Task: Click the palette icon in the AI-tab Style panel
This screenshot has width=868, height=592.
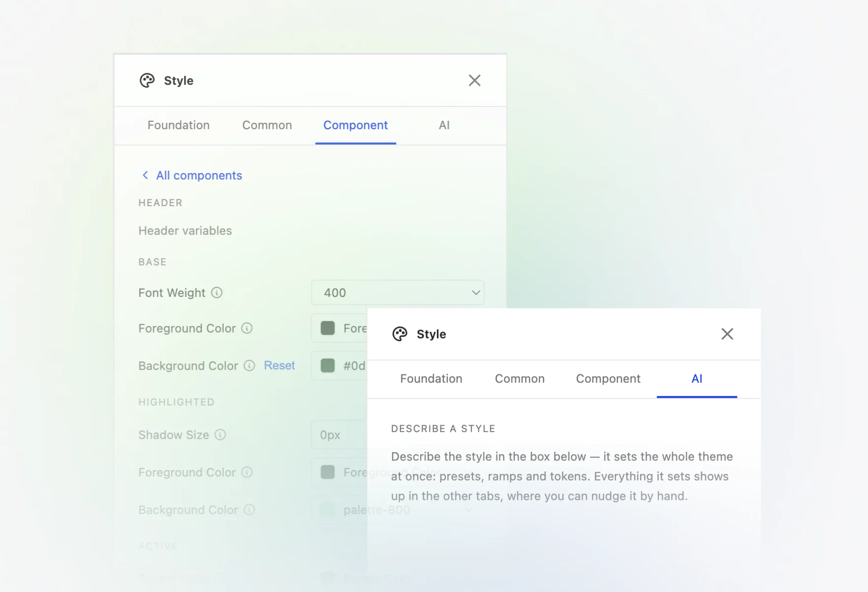Action: click(400, 334)
